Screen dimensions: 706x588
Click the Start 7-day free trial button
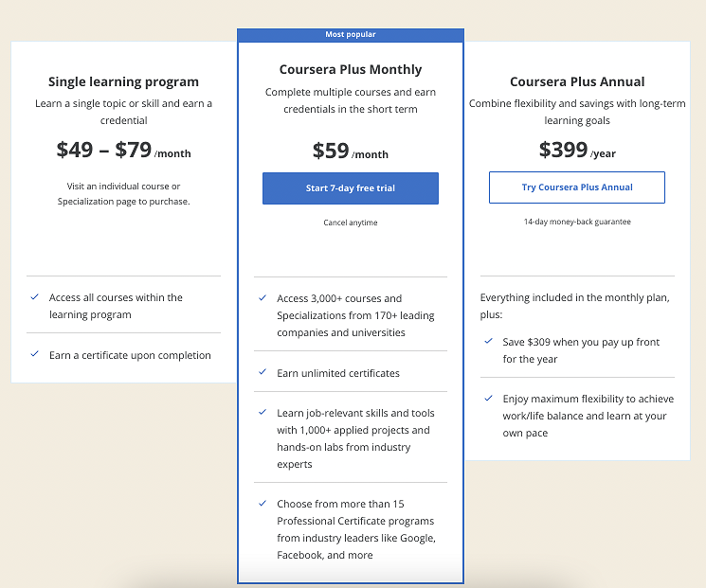click(351, 188)
